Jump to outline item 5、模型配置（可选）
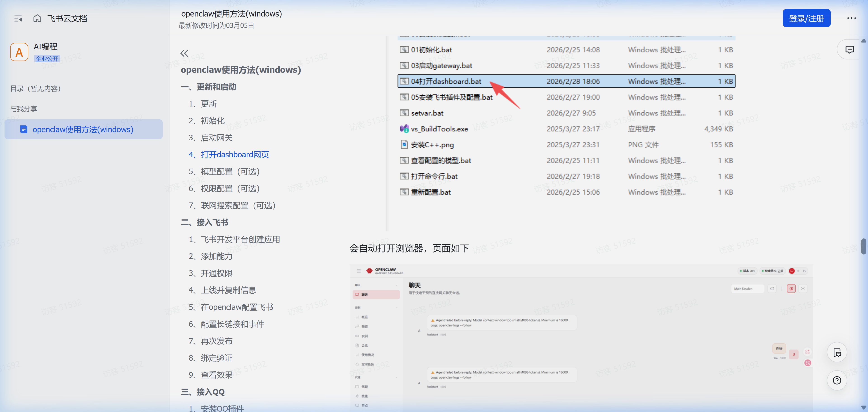The width and height of the screenshot is (868, 412). point(224,172)
